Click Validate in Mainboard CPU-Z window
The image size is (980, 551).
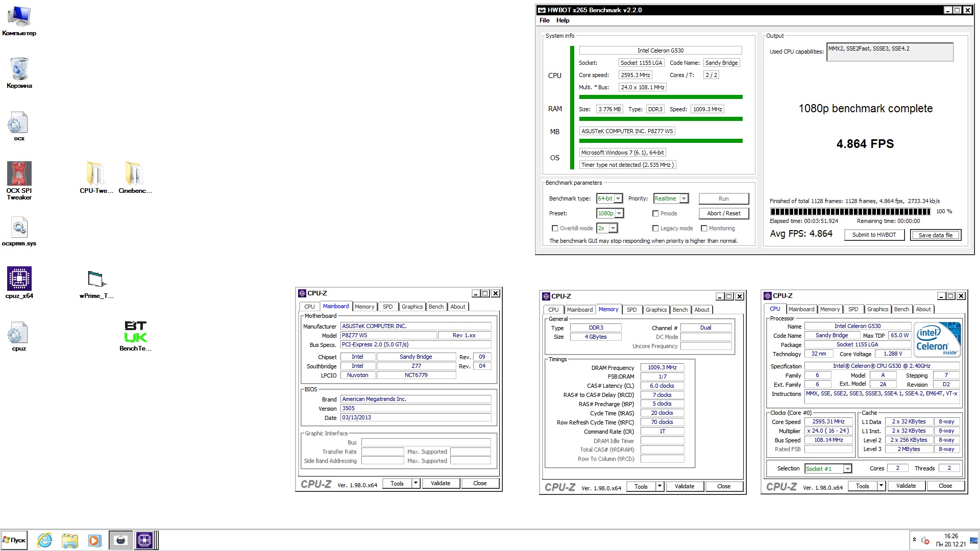440,483
